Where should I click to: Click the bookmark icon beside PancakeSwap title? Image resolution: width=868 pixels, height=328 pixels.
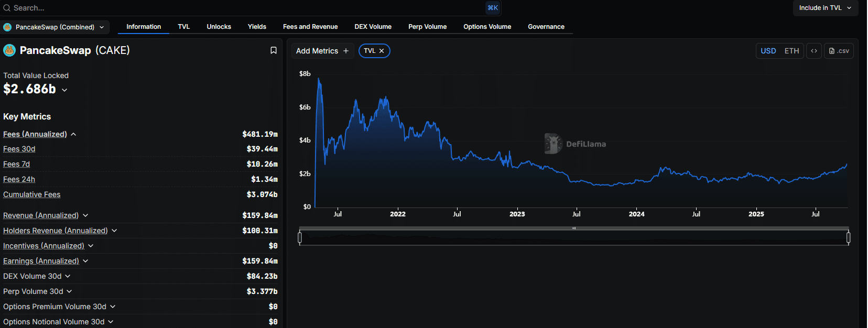[273, 50]
